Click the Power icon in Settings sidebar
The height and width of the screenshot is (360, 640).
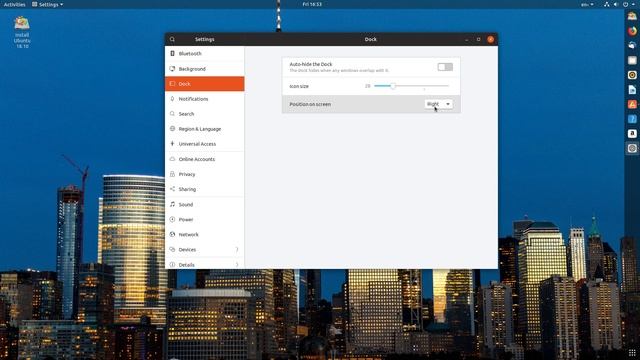(172, 219)
